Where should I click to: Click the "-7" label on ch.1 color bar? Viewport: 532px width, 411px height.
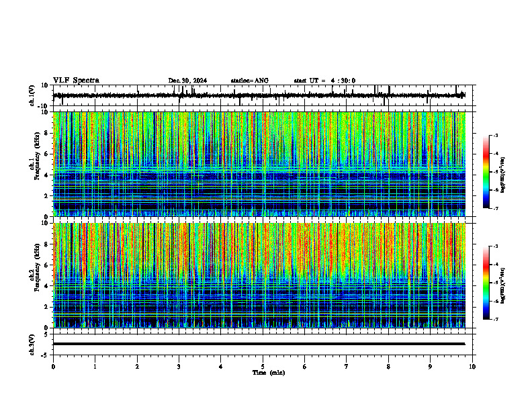point(495,208)
